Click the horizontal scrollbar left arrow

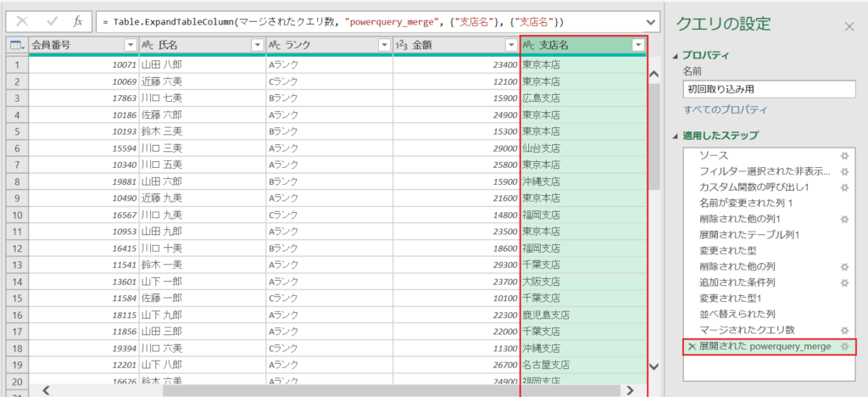[x=47, y=390]
